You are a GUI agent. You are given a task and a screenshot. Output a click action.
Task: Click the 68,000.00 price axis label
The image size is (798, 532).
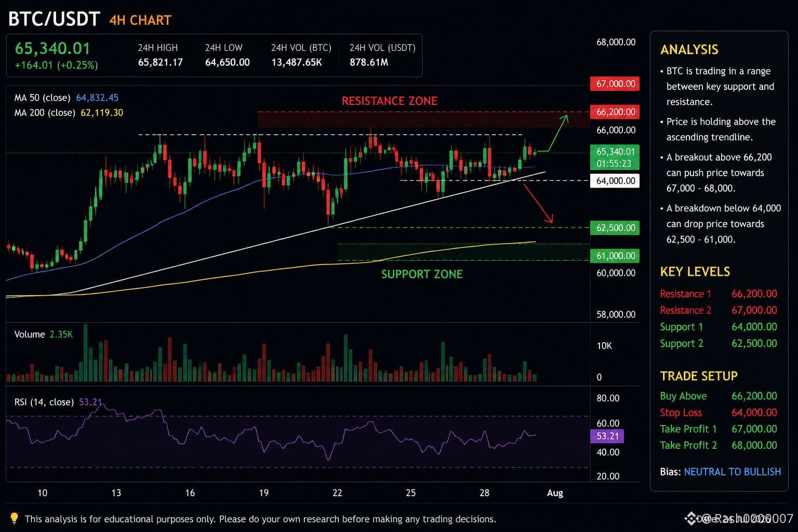coord(616,42)
